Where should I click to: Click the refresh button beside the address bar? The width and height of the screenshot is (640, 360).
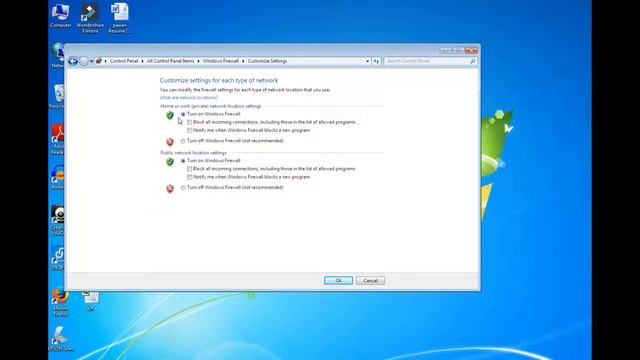[x=376, y=61]
